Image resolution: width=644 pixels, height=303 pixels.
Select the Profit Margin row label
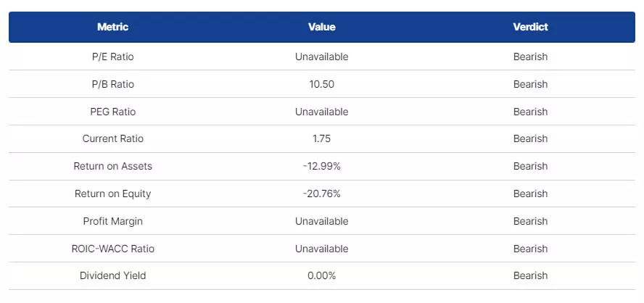click(112, 221)
